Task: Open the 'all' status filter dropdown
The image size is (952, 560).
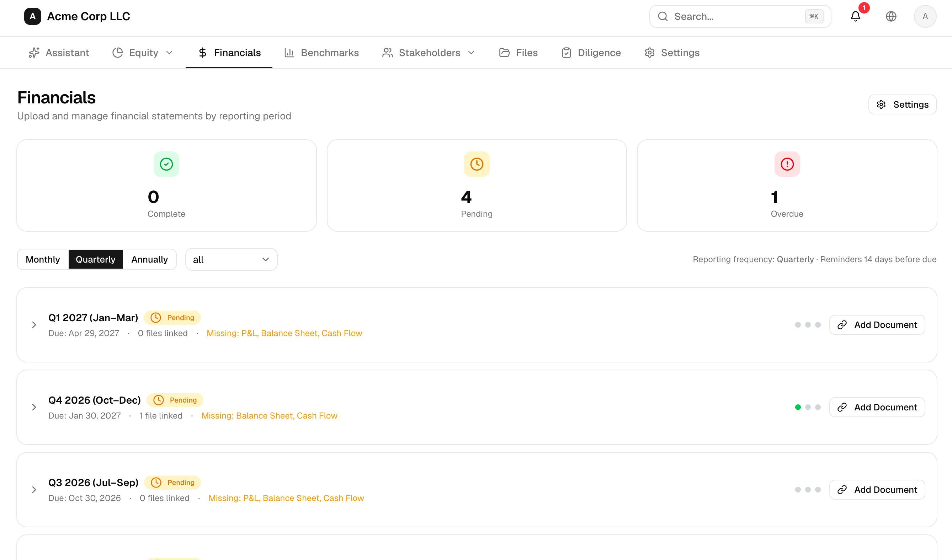Action: click(231, 259)
